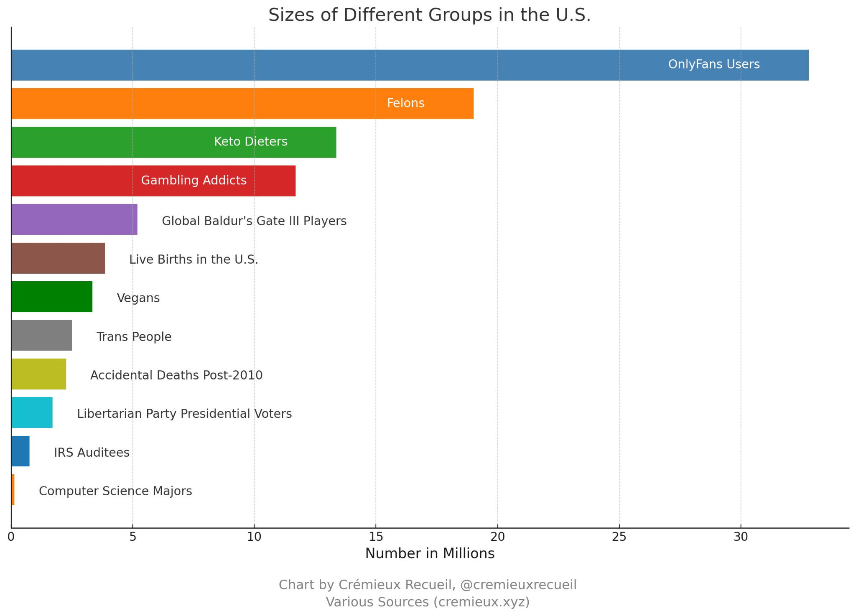
Task: Click the purple Baldur's Gate players bar
Action: click(x=74, y=219)
